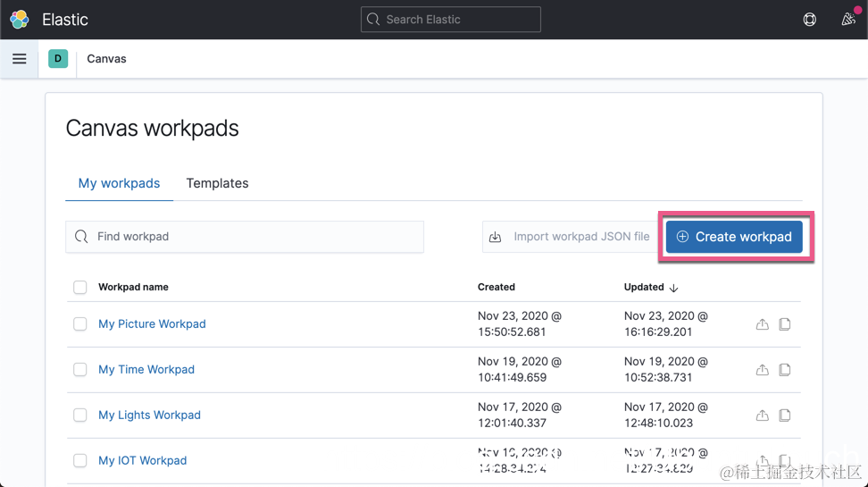Click the D space avatar
This screenshot has height=487, width=868.
coord(58,59)
